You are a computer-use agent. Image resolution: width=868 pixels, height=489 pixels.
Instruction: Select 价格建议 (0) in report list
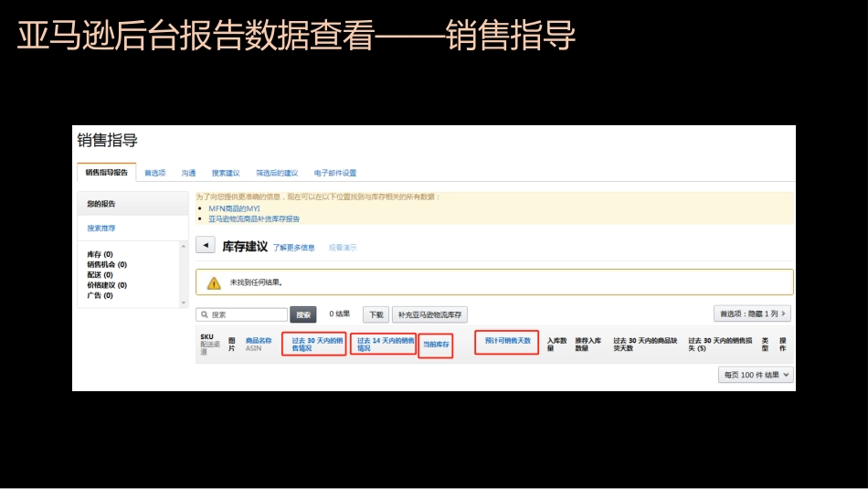point(107,285)
